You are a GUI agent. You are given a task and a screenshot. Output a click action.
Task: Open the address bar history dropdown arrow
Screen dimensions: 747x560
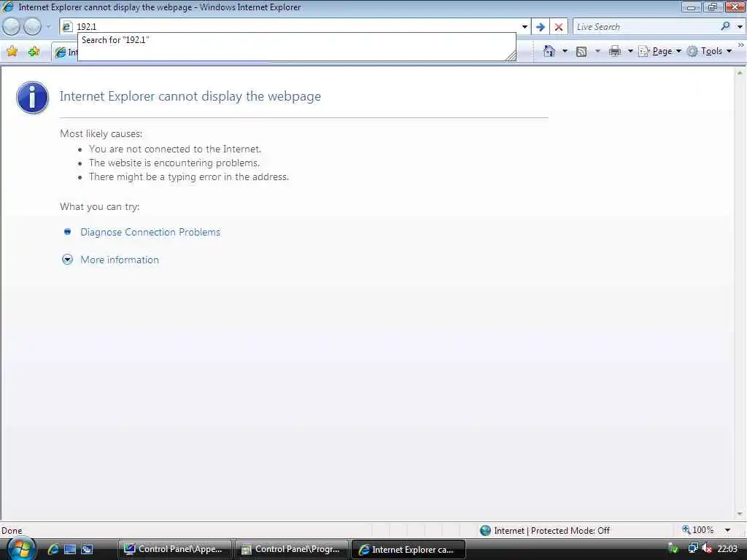(x=525, y=27)
